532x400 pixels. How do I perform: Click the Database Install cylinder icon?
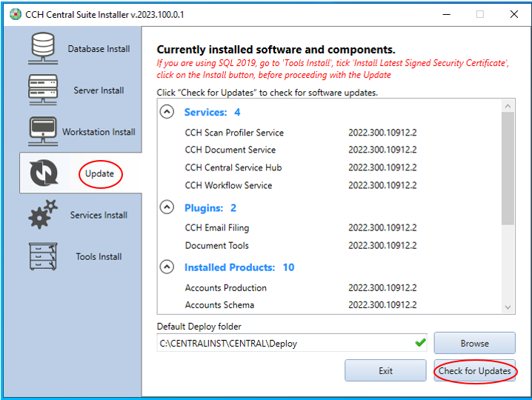[x=43, y=48]
